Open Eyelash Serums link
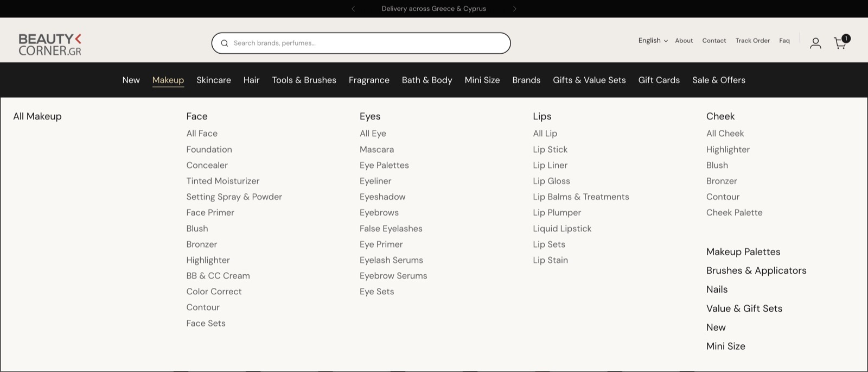The height and width of the screenshot is (372, 868). tap(391, 260)
